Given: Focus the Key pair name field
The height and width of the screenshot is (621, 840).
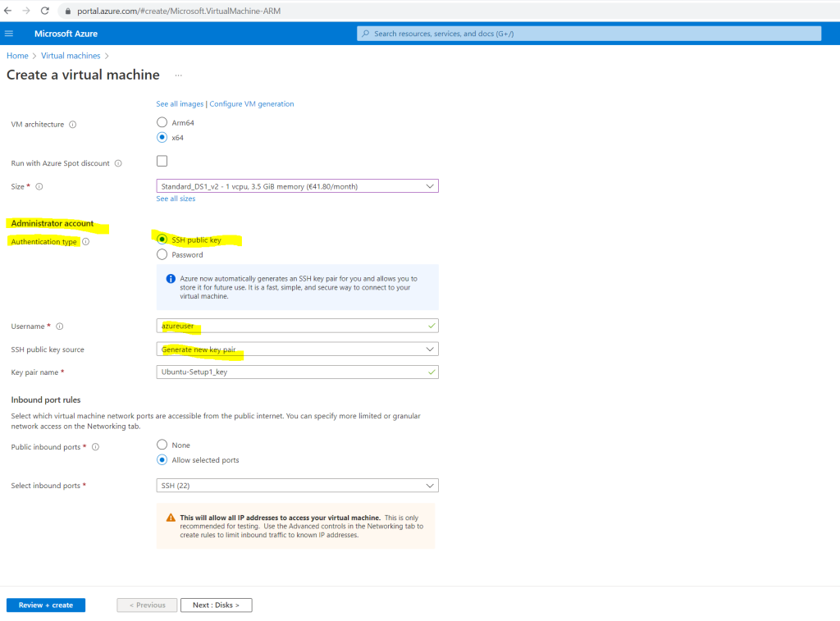Looking at the screenshot, I should point(297,372).
